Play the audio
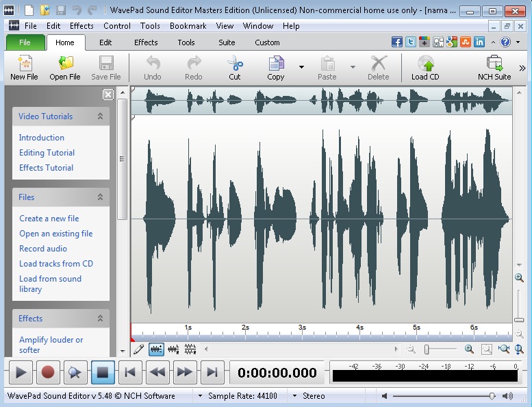The width and height of the screenshot is (532, 407). point(21,372)
